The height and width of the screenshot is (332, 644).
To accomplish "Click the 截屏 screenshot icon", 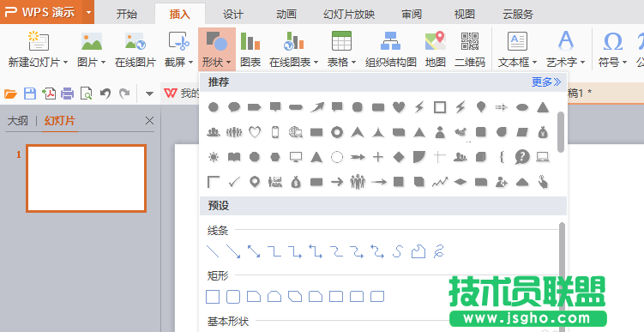I will (178, 41).
